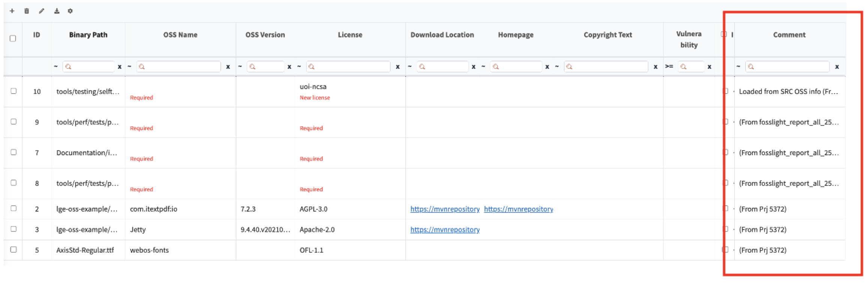
Task: Check the checkbox for row ID 10
Action: coord(14,91)
